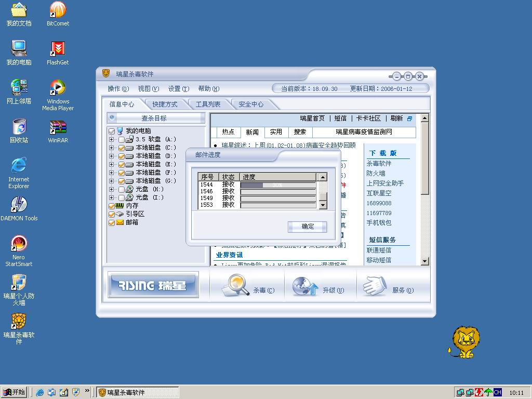Open the 防火墙 download link

tap(376, 174)
